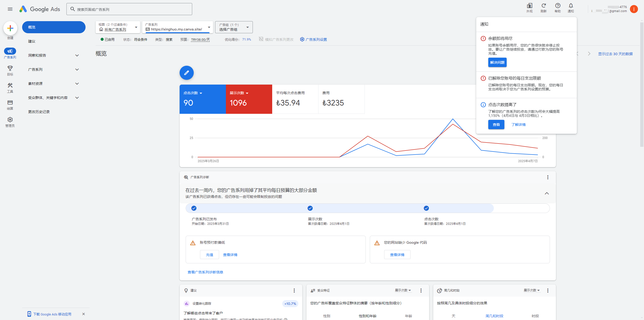Open the 广告组 selector dropdown

[x=234, y=27]
